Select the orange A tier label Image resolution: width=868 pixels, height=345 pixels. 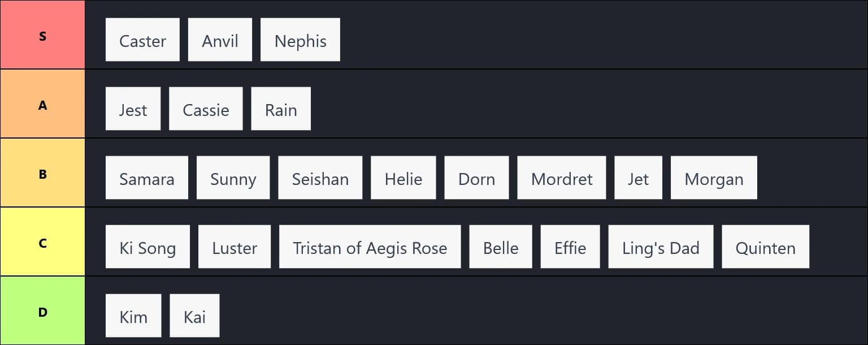(x=42, y=104)
